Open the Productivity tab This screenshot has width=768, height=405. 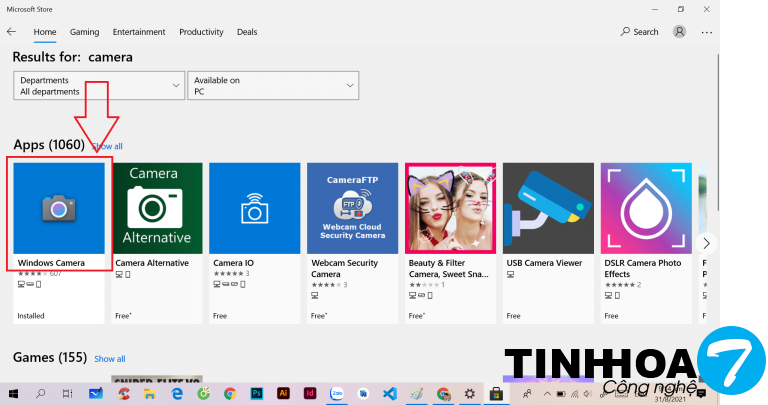click(x=201, y=32)
